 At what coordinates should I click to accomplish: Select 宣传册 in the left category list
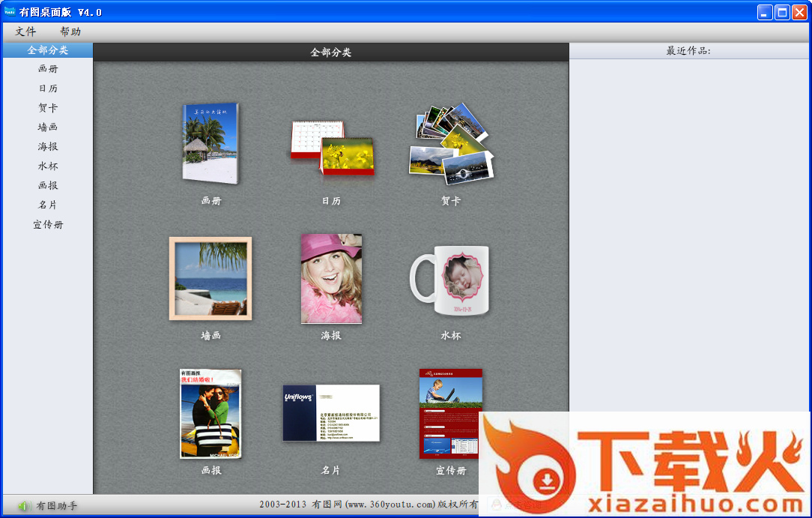coord(48,225)
